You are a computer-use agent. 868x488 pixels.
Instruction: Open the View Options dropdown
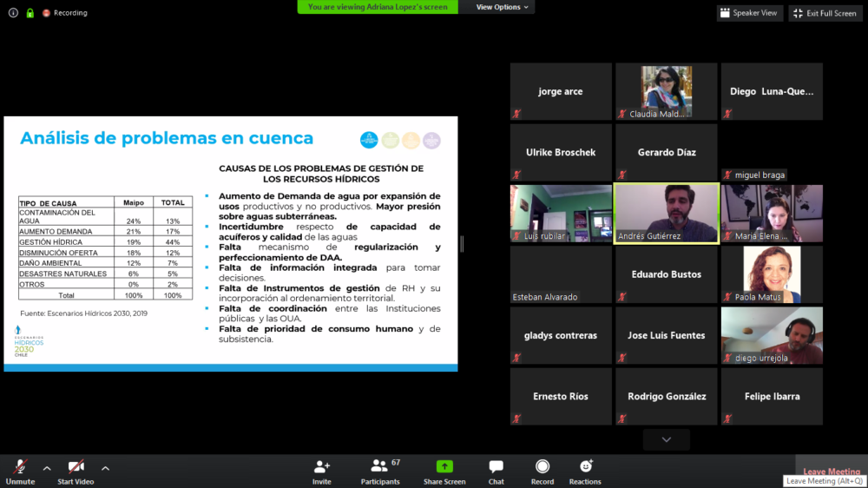[502, 7]
